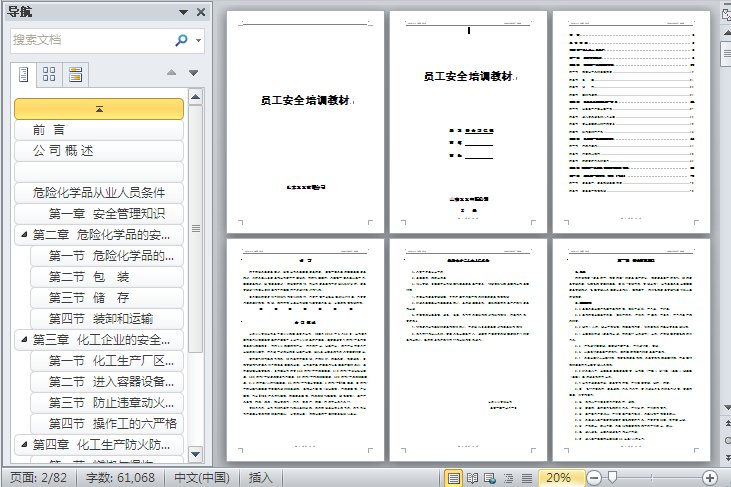This screenshot has height=487, width=731.
Task: Switch to Print Layout view
Action: 453,478
